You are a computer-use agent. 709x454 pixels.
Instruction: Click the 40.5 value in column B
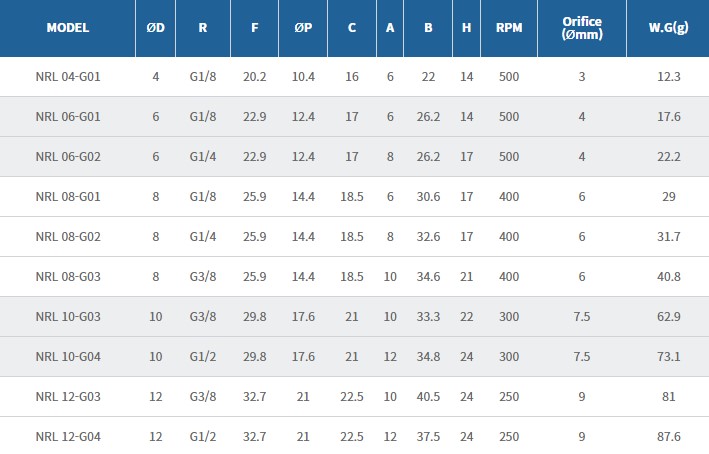429,397
